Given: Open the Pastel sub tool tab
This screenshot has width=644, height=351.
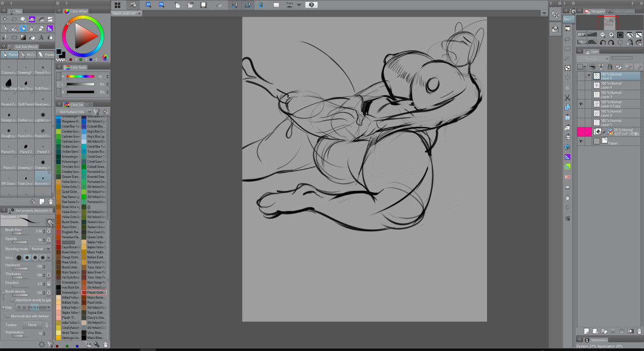Looking at the screenshot, I should 47,55.
